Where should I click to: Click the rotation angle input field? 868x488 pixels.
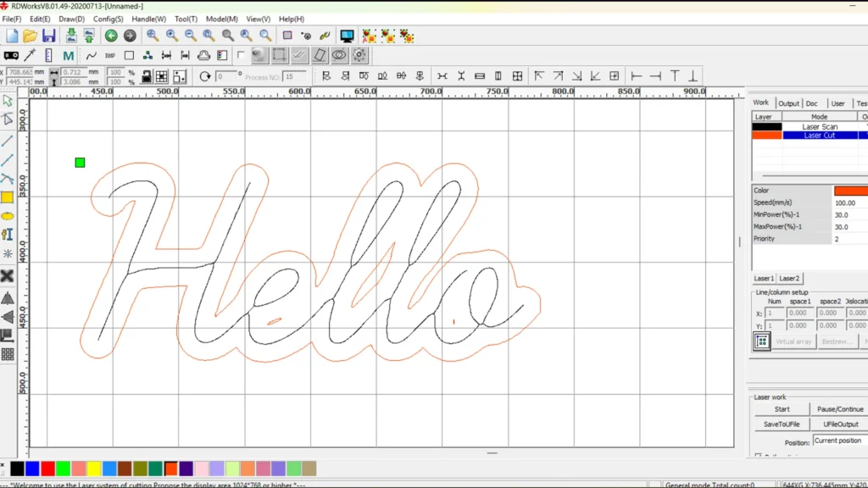(x=225, y=77)
